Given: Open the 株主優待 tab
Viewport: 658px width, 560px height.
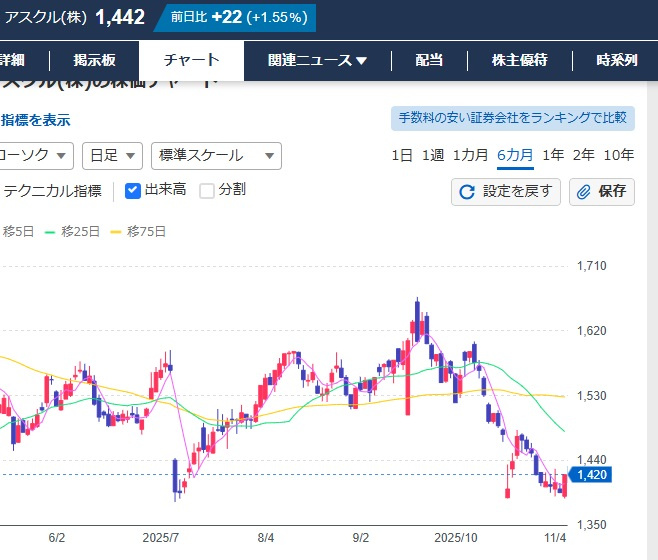Looking at the screenshot, I should pos(520,60).
